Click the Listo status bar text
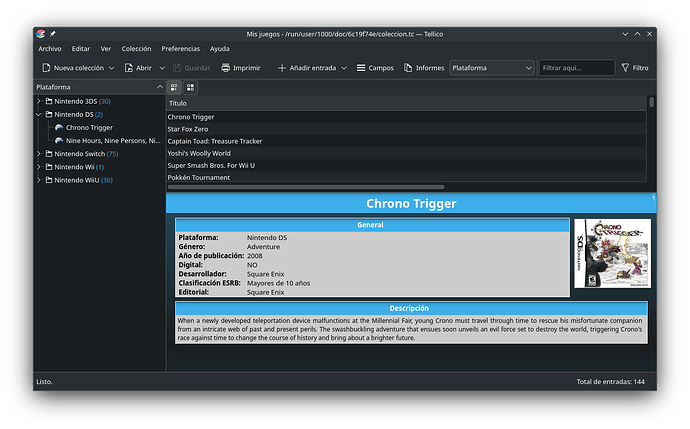Image resolution: width=690 pixels, height=429 pixels. pos(44,382)
